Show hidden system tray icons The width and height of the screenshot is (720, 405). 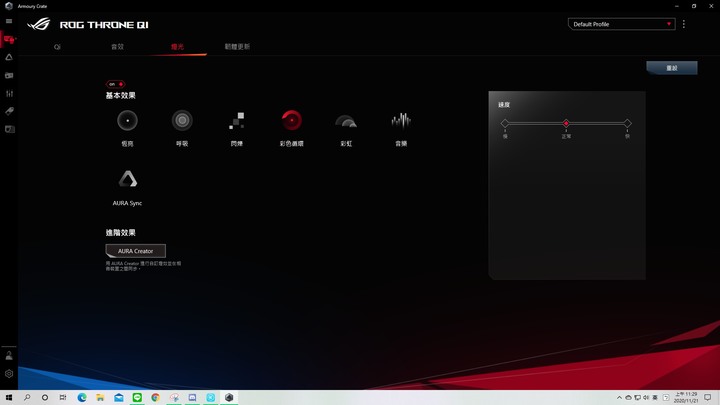619,398
